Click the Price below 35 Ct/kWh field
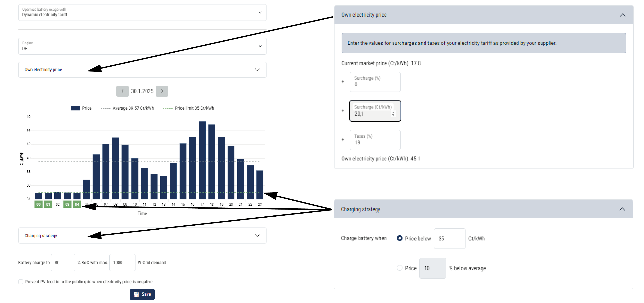 449,239
